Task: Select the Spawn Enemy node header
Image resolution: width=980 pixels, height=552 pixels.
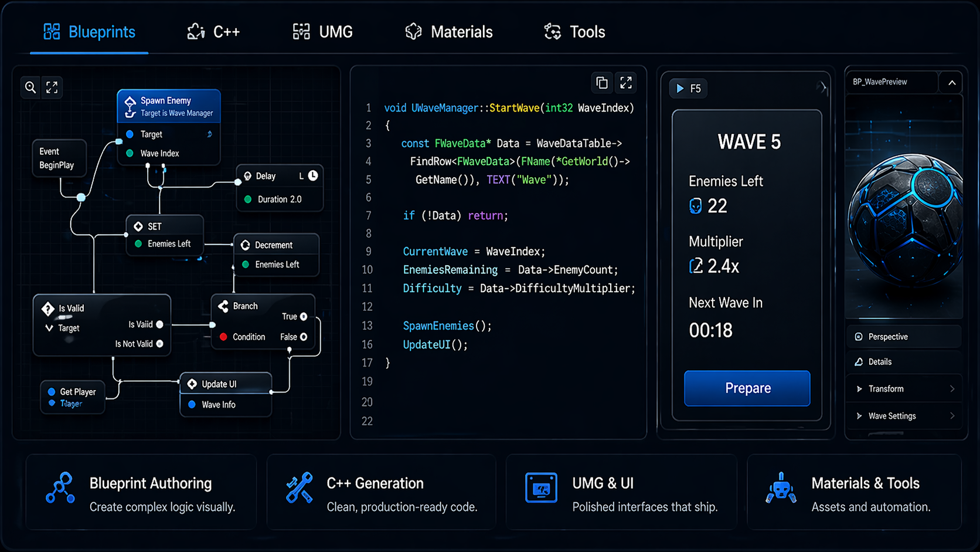Action: (169, 106)
